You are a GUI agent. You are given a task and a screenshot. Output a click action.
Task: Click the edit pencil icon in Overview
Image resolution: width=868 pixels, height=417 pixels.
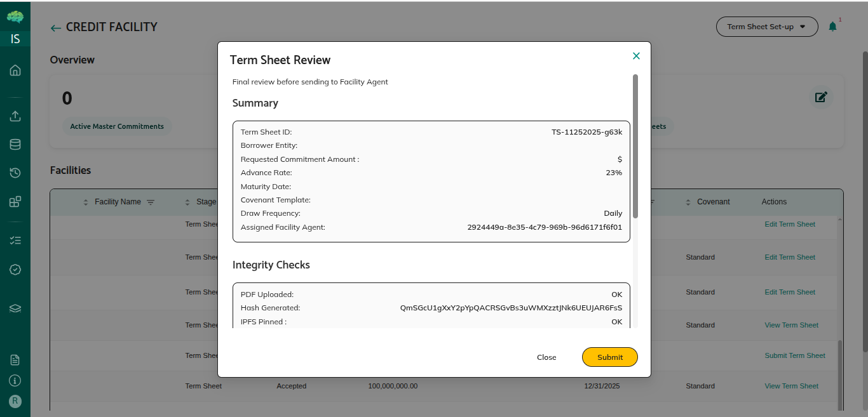pyautogui.click(x=821, y=97)
